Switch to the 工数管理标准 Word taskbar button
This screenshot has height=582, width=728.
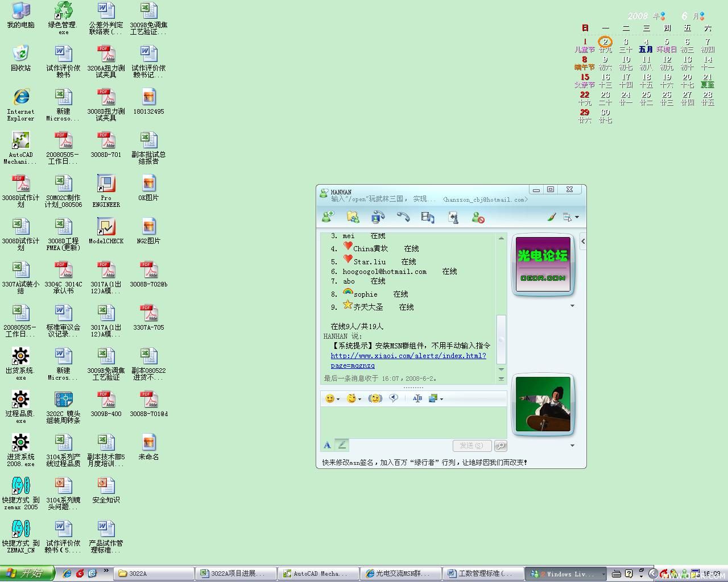[483, 573]
